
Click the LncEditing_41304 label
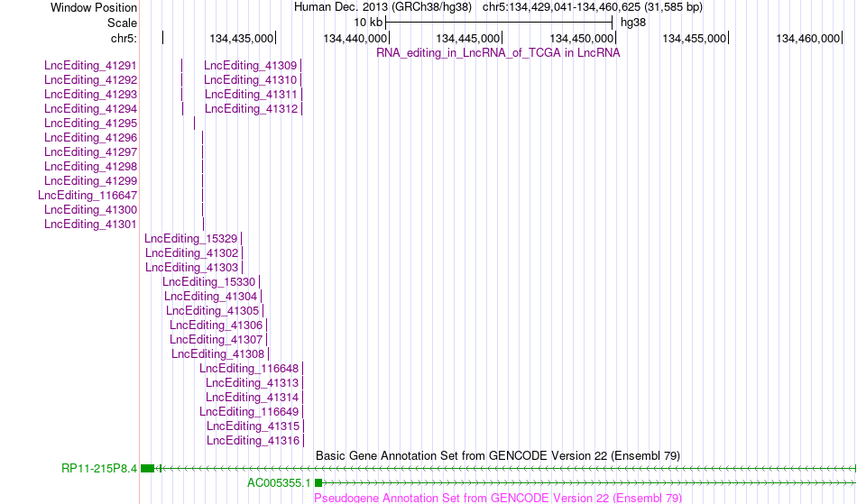(x=210, y=296)
